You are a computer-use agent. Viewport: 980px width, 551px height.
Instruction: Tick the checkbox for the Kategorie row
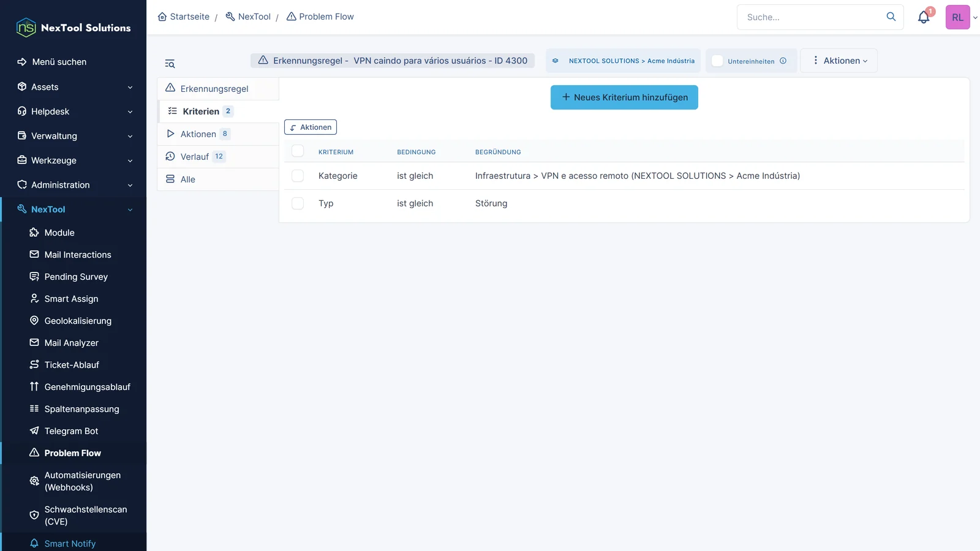298,176
